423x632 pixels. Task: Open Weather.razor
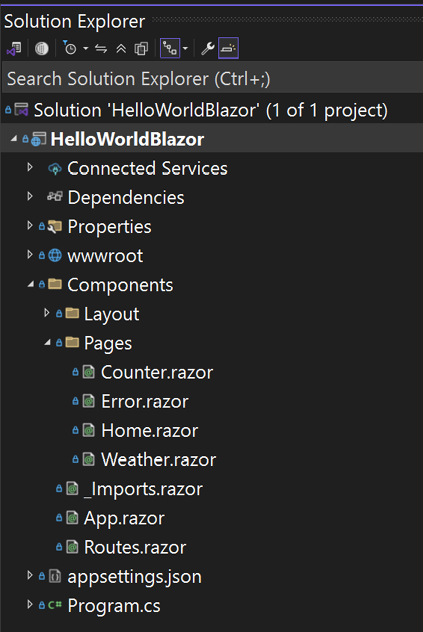(x=158, y=459)
